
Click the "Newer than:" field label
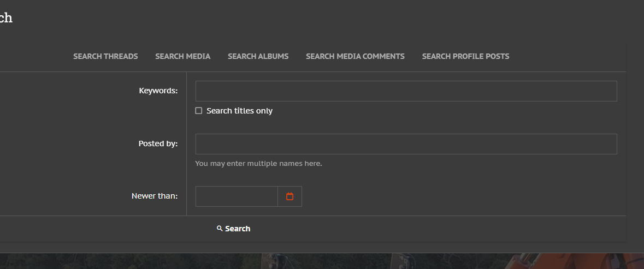155,196
